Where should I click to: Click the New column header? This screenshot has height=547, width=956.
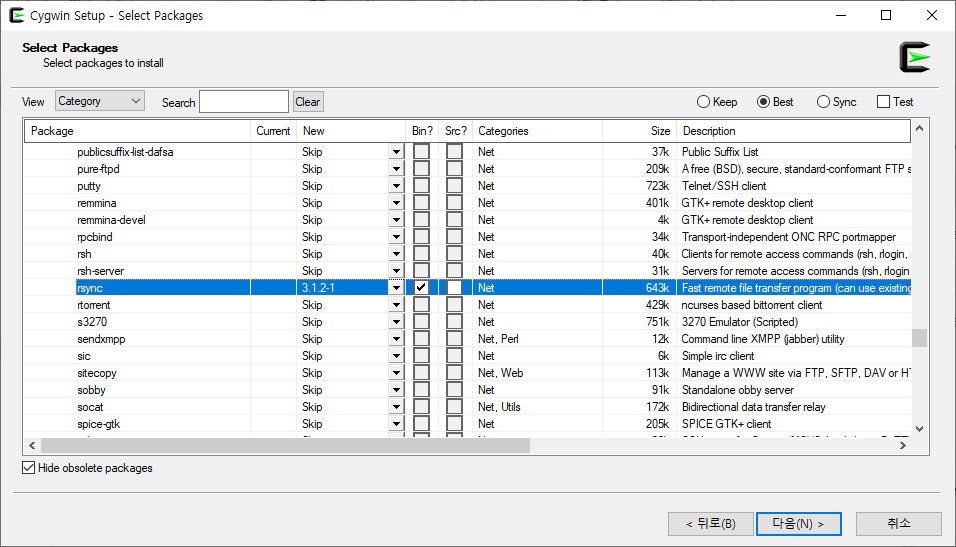[351, 131]
